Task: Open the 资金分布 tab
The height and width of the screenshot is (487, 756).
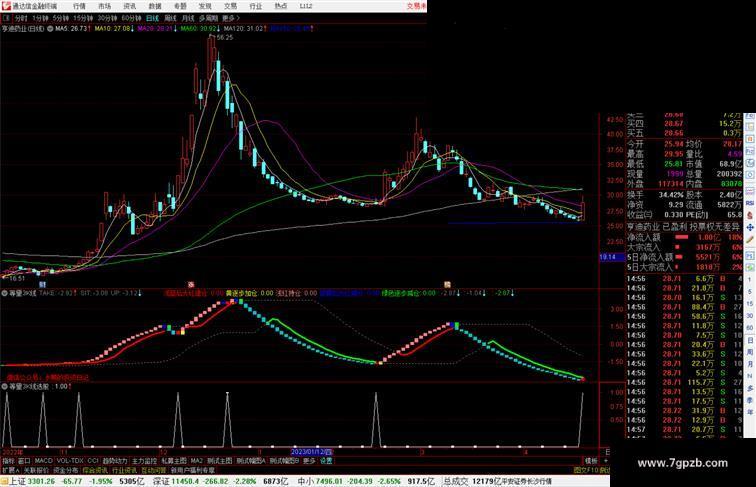Action: [66, 470]
